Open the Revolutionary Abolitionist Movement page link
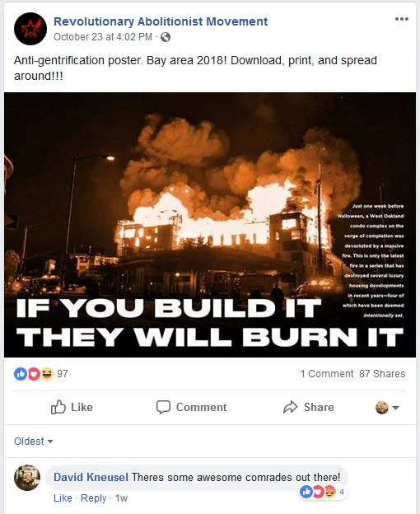 (x=161, y=21)
